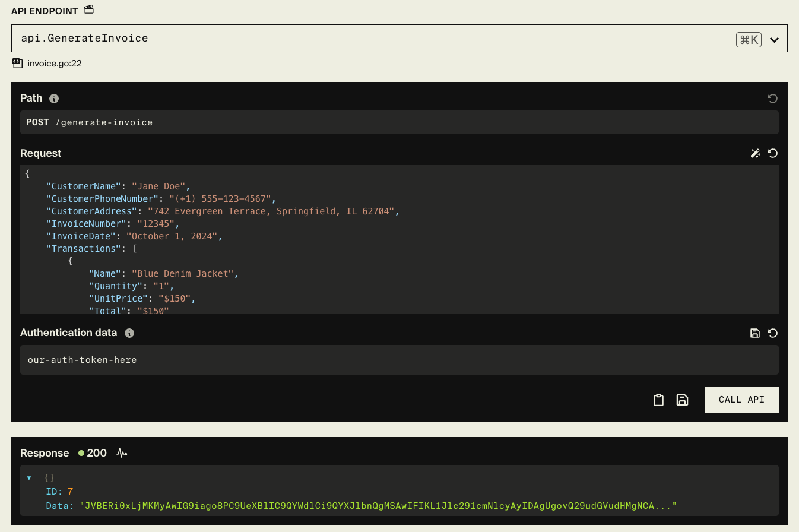Reset the Path field with its undo icon

tap(772, 99)
